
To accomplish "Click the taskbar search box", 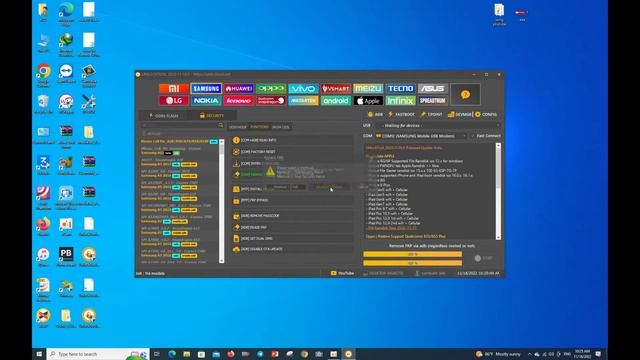I will 98,354.
